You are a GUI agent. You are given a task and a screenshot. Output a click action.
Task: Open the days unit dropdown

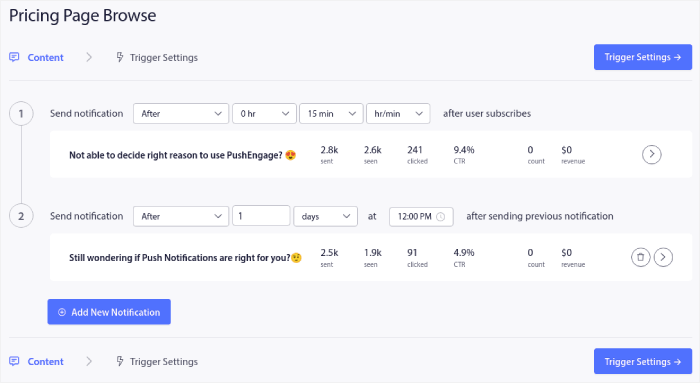point(325,216)
